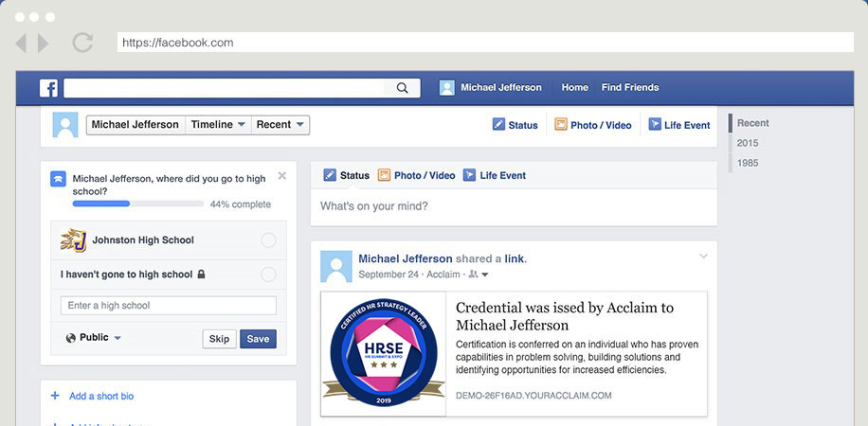
Task: Click the Status pencil icon in header
Action: click(x=498, y=125)
